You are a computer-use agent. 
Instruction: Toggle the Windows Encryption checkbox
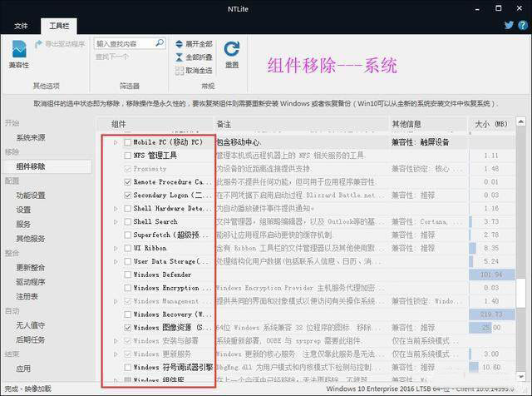click(x=127, y=288)
